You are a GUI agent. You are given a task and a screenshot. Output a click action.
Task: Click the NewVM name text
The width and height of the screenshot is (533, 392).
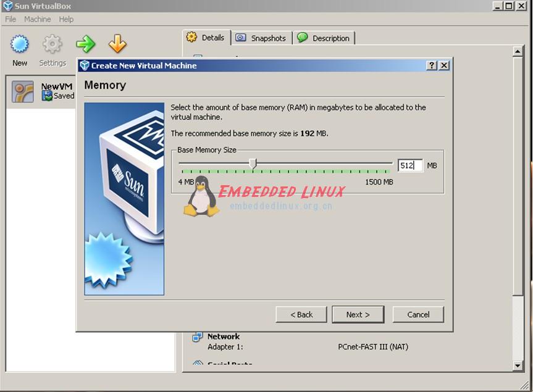pos(57,86)
